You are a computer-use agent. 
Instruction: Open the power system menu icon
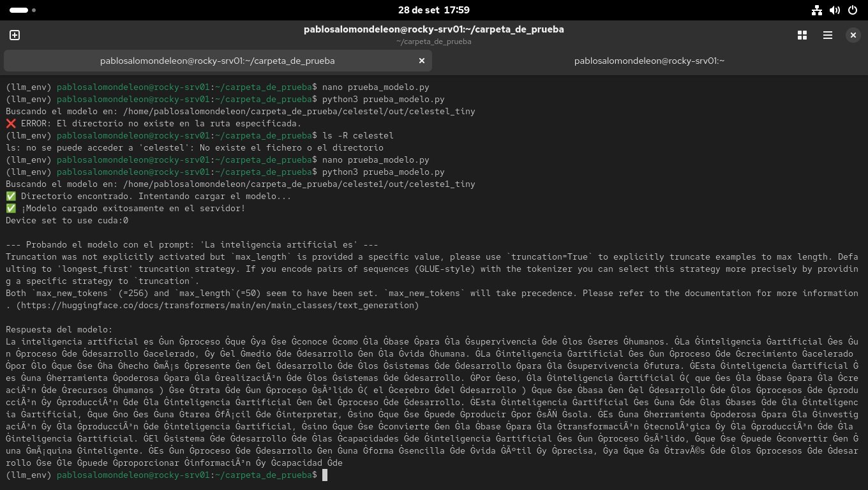[853, 10]
